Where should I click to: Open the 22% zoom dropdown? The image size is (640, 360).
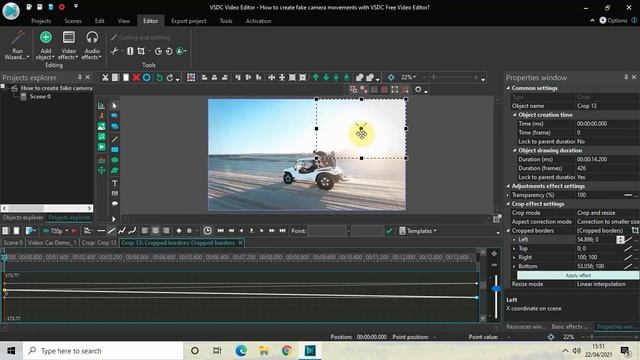pyautogui.click(x=408, y=77)
